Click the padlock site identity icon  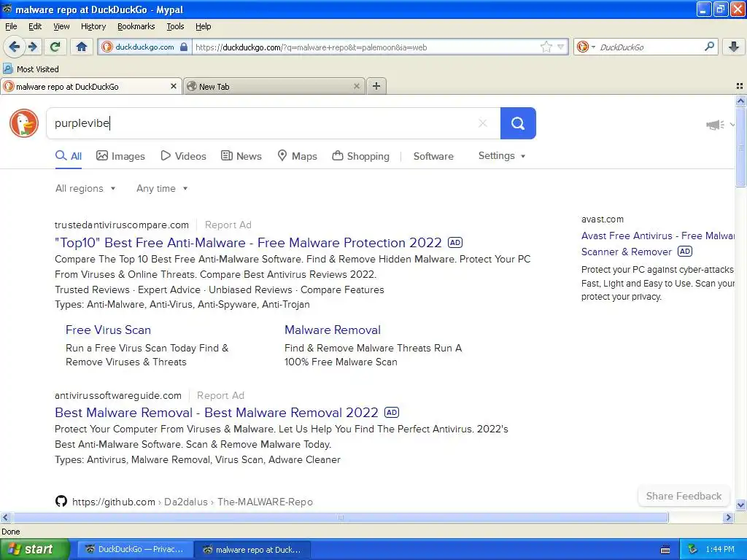click(x=184, y=47)
